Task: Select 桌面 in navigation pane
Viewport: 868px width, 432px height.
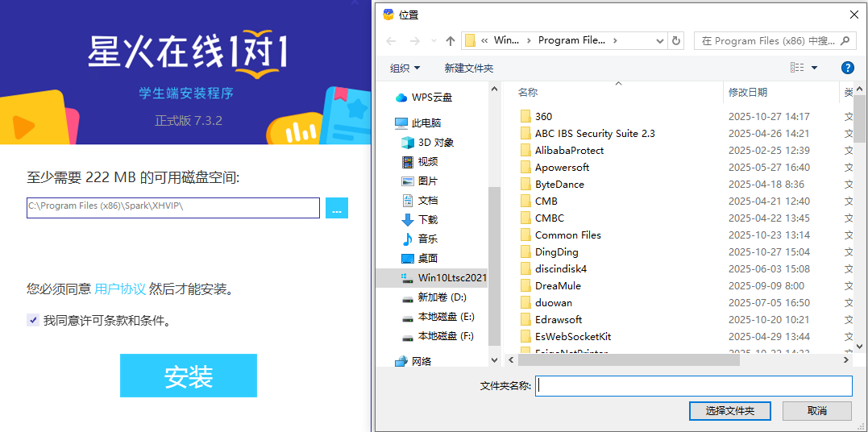Action: (419, 258)
